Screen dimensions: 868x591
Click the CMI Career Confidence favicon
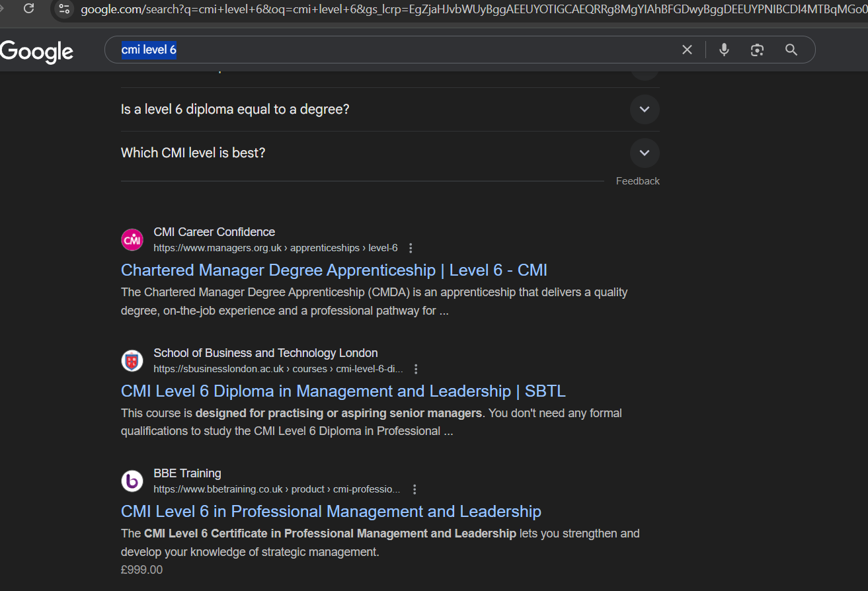click(x=132, y=240)
